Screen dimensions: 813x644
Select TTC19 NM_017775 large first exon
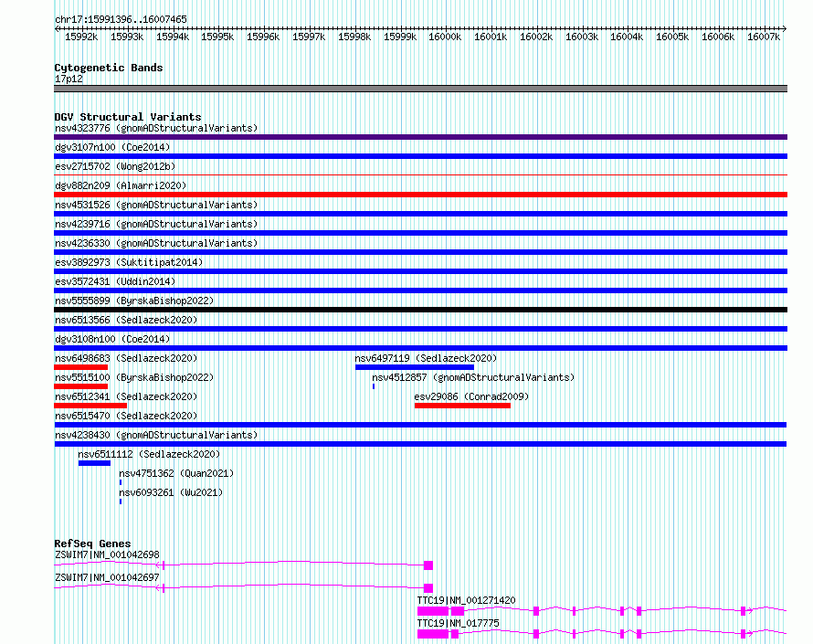433,634
